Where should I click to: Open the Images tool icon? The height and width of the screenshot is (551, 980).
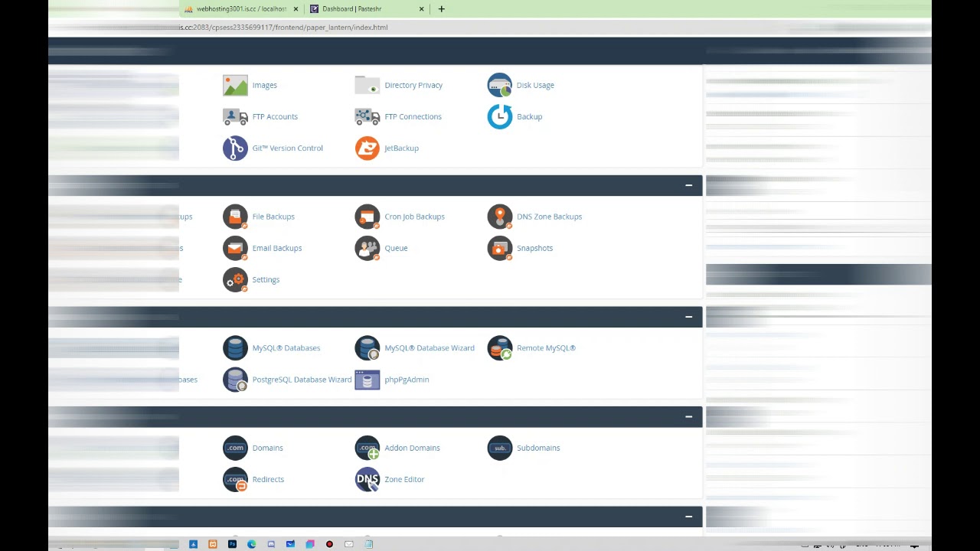point(235,85)
